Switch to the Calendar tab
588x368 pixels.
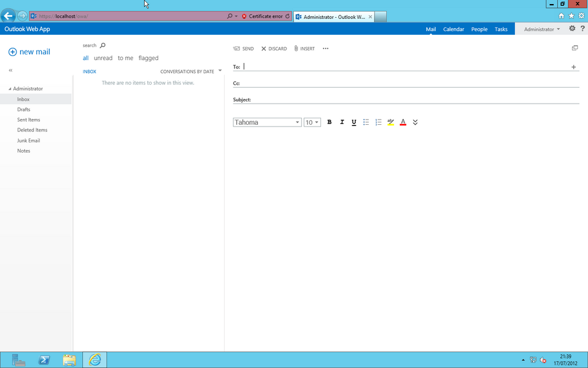(453, 29)
